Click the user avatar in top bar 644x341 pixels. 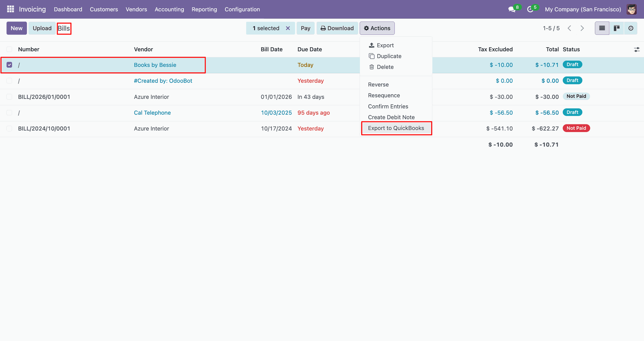pos(631,9)
